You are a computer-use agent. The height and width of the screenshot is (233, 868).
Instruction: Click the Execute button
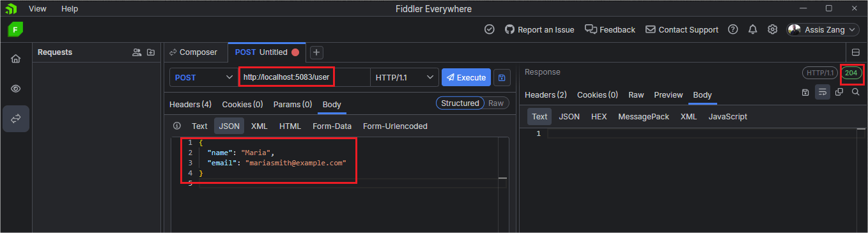click(466, 77)
